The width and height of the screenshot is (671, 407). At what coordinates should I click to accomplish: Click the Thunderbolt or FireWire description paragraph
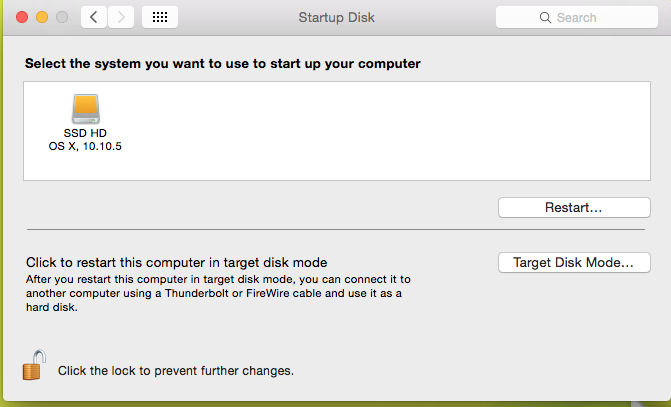click(x=218, y=293)
